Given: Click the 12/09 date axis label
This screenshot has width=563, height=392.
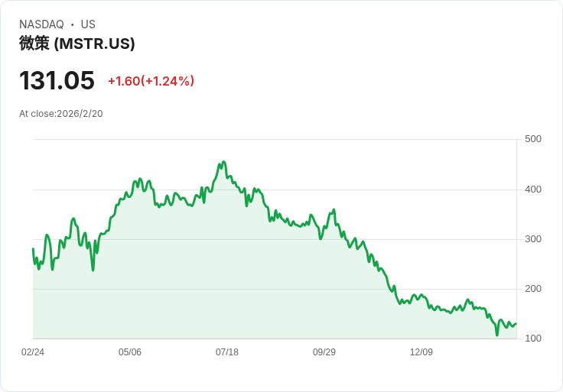Looking at the screenshot, I should (421, 352).
